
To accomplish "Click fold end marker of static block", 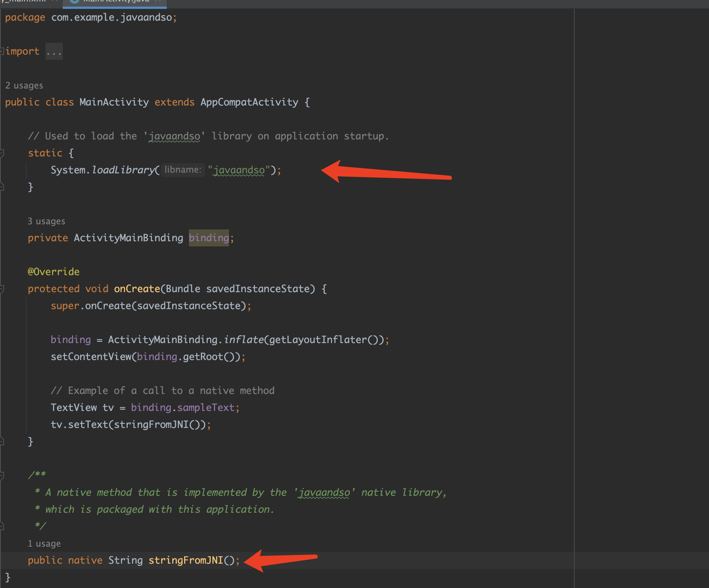I will coord(2,187).
